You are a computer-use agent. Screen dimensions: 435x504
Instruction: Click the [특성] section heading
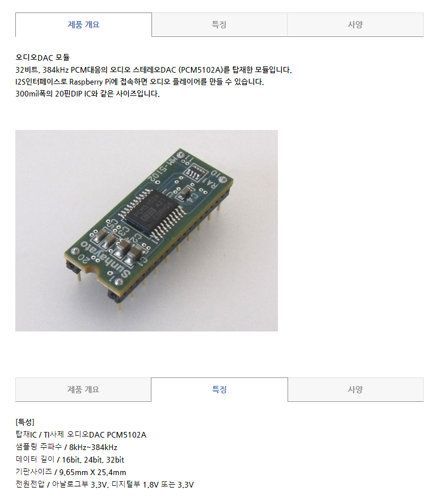[x=25, y=422]
